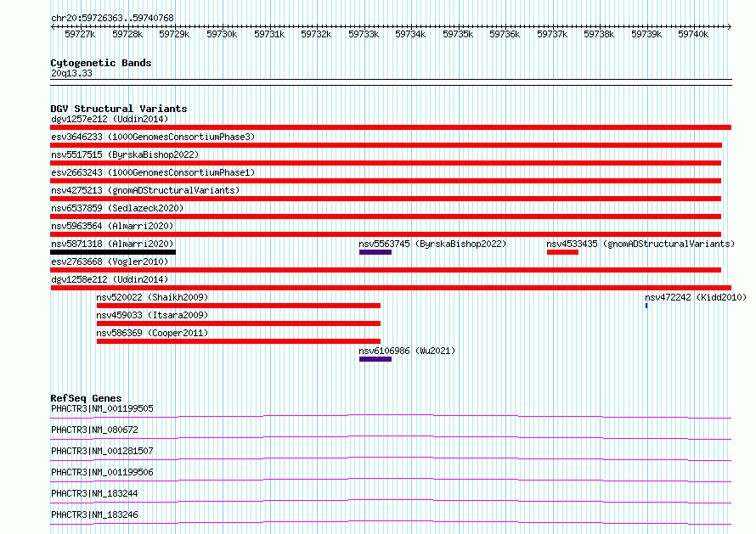Open nsv4275213 gnomADStructuralVariants label

tap(145, 190)
